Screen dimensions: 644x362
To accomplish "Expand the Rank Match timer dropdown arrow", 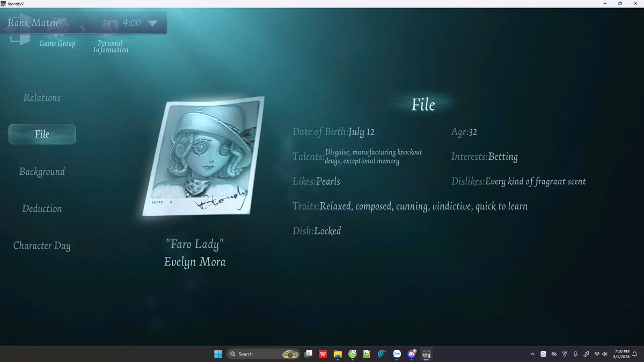I will coord(152,23).
